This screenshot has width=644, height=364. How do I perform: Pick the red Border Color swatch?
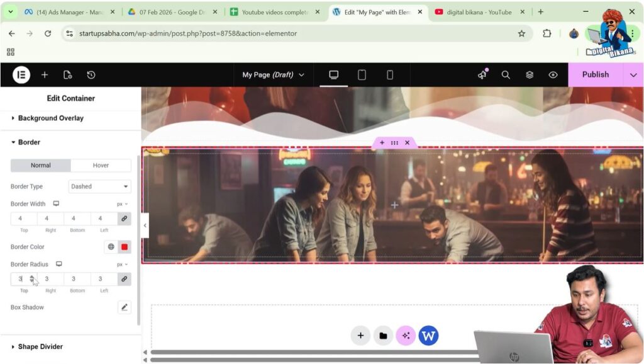tap(125, 247)
